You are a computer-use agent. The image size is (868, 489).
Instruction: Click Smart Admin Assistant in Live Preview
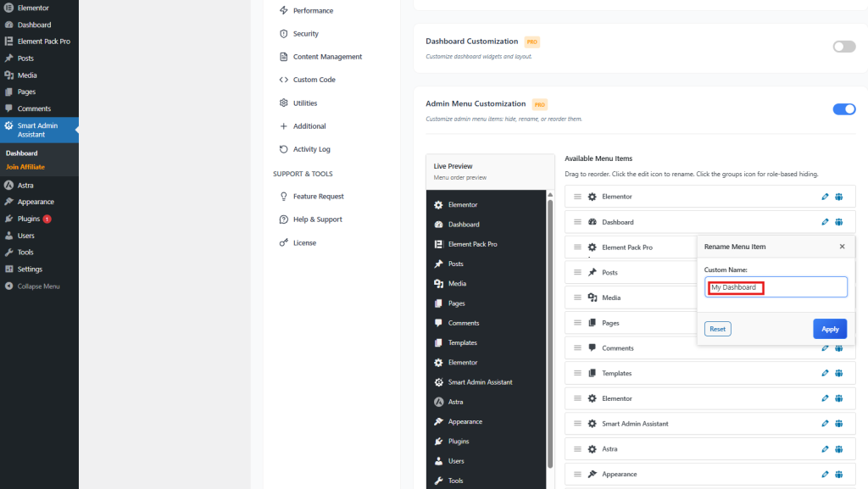pyautogui.click(x=480, y=381)
